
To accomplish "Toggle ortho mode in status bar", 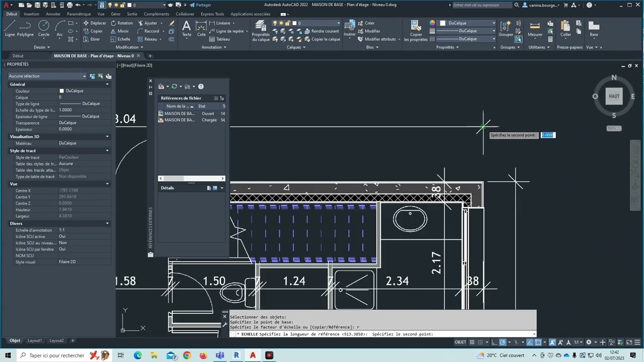I will coord(495,342).
